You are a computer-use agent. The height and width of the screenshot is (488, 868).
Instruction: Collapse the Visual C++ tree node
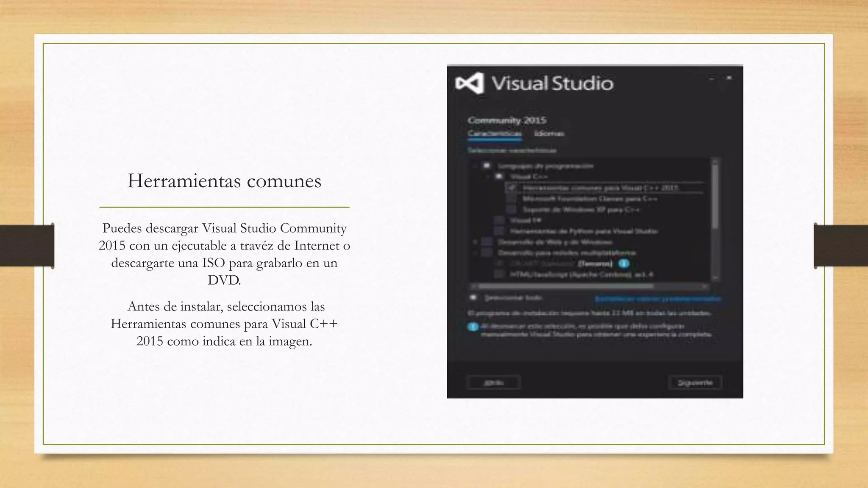pyautogui.click(x=488, y=177)
